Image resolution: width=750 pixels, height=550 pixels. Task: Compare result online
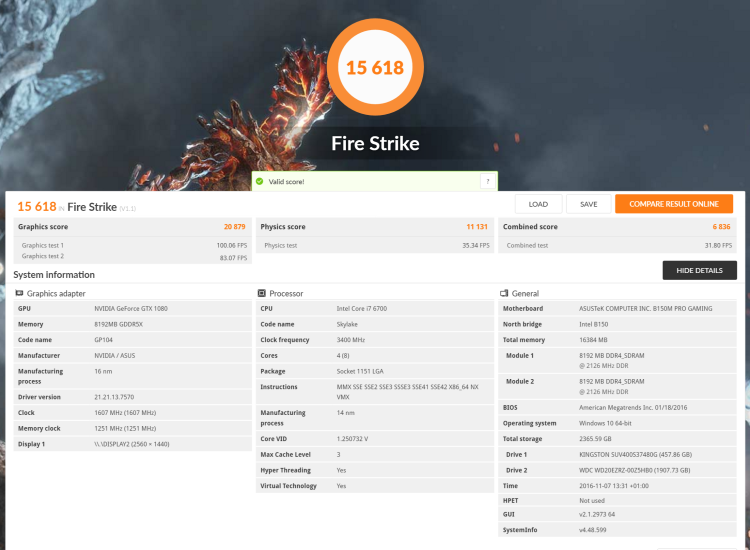pyautogui.click(x=673, y=204)
